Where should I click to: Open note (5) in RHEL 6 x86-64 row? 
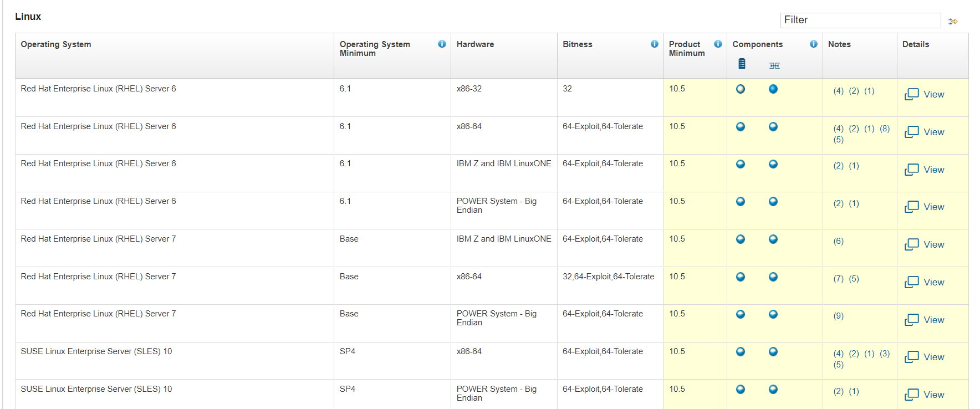coord(839,140)
